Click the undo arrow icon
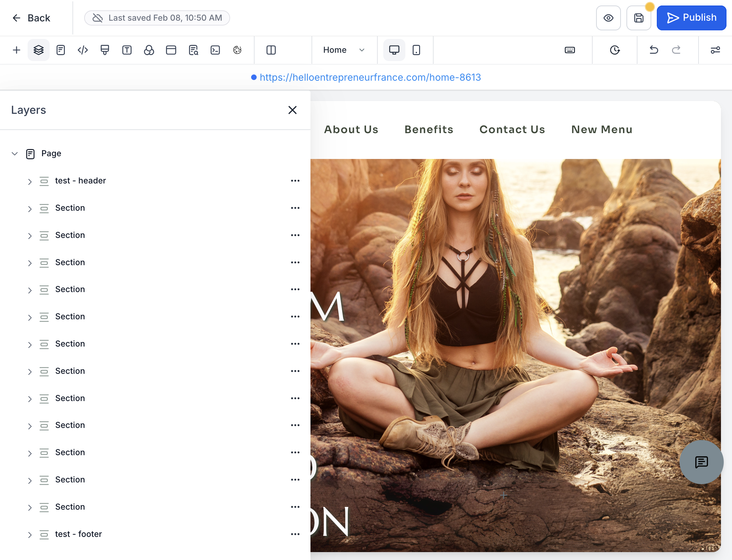This screenshot has width=732, height=560. [654, 50]
